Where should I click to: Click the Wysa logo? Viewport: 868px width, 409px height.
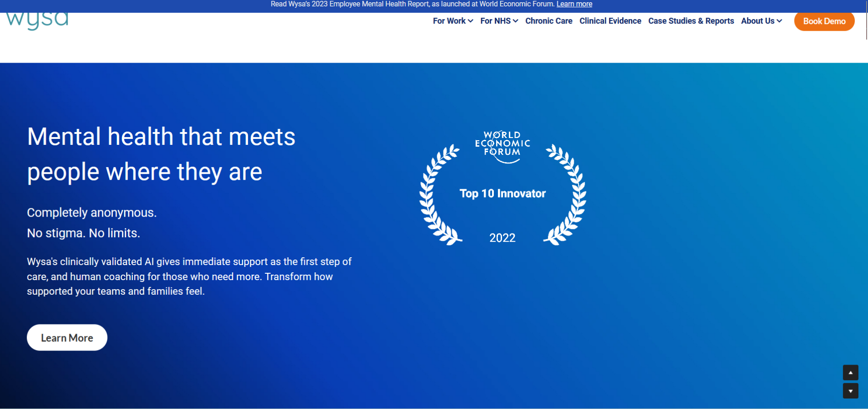click(37, 21)
